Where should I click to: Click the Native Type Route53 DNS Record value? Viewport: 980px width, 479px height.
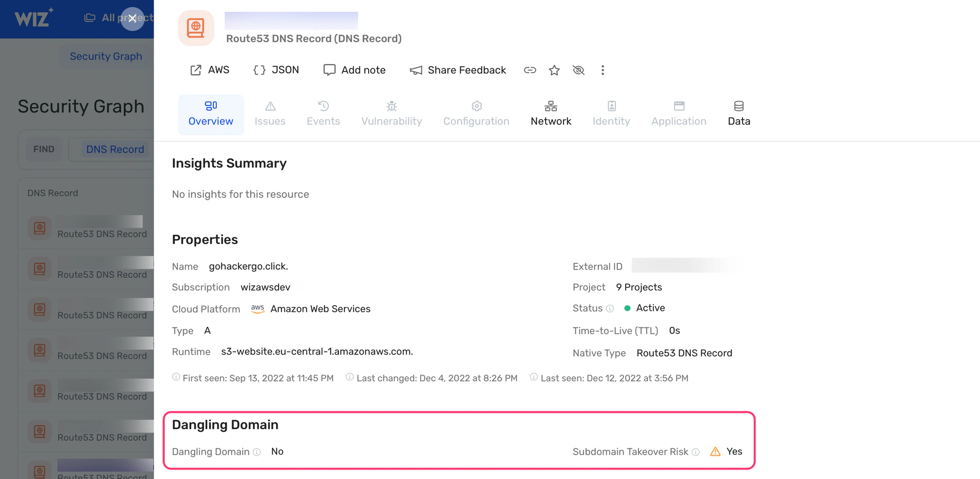click(684, 353)
